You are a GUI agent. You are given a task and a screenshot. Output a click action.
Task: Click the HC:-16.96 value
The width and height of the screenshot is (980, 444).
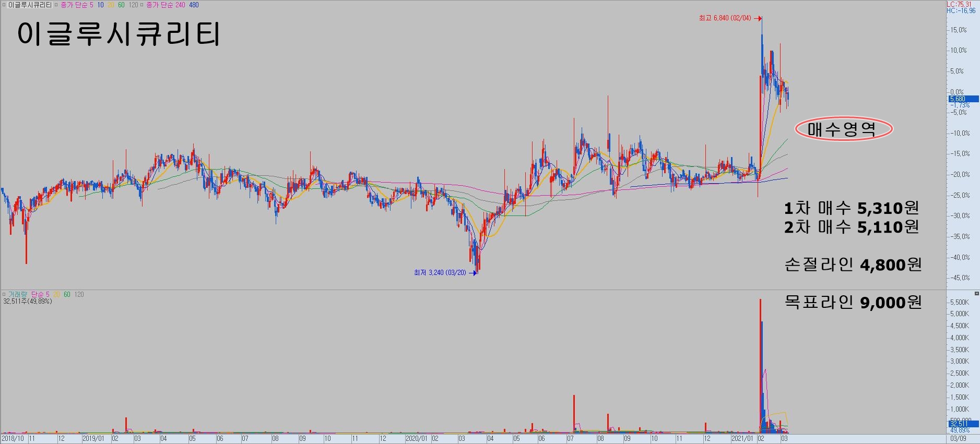pyautogui.click(x=961, y=10)
